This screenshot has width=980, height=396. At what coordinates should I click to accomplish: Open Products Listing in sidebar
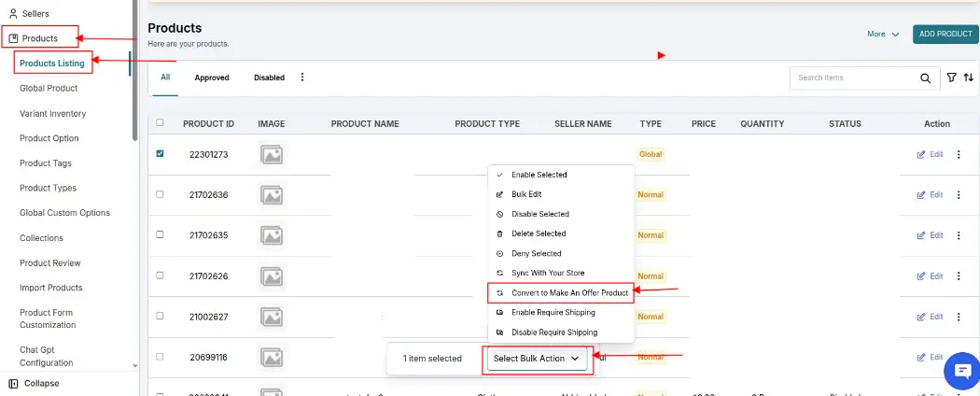52,63
